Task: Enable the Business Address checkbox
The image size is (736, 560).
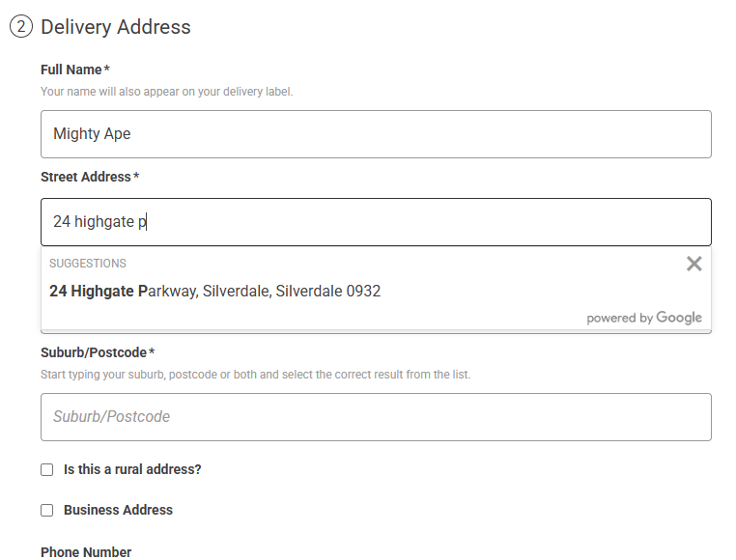Action: [47, 510]
